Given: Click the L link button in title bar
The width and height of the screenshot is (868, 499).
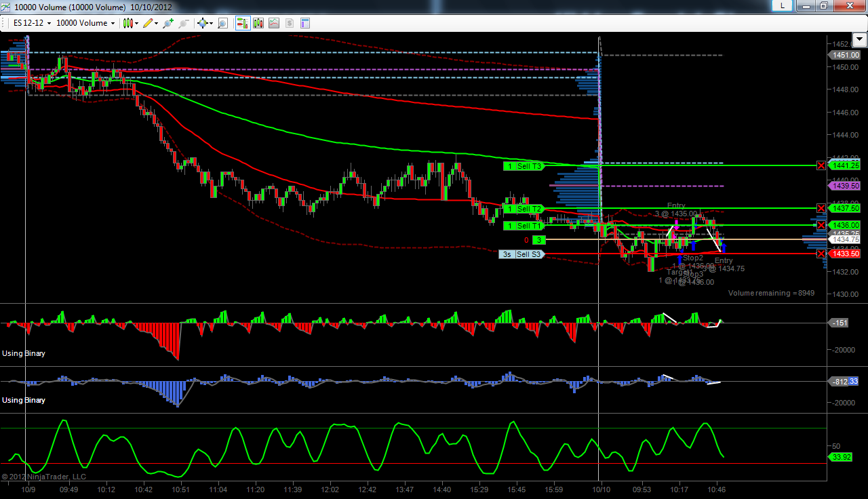Looking at the screenshot, I should tap(783, 5).
